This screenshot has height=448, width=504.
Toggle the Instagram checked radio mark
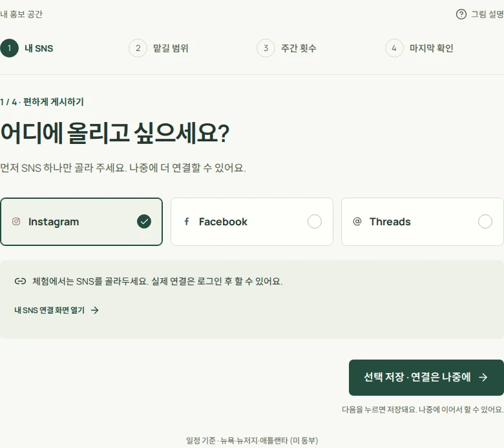[144, 221]
